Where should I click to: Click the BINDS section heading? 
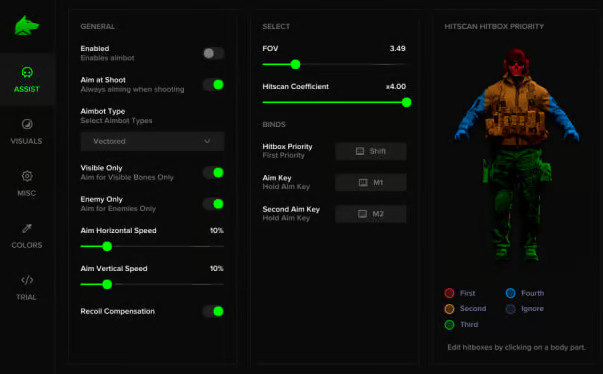click(x=274, y=125)
